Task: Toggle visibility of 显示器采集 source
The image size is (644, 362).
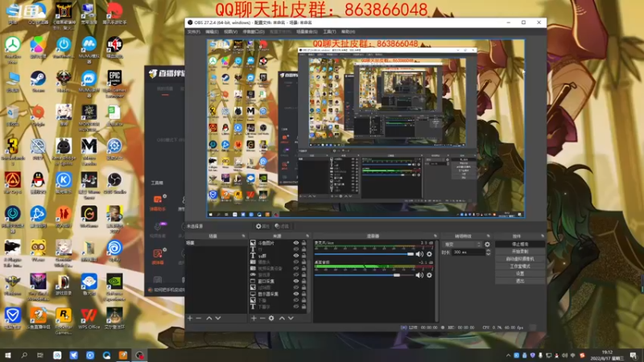Action: tap(295, 294)
